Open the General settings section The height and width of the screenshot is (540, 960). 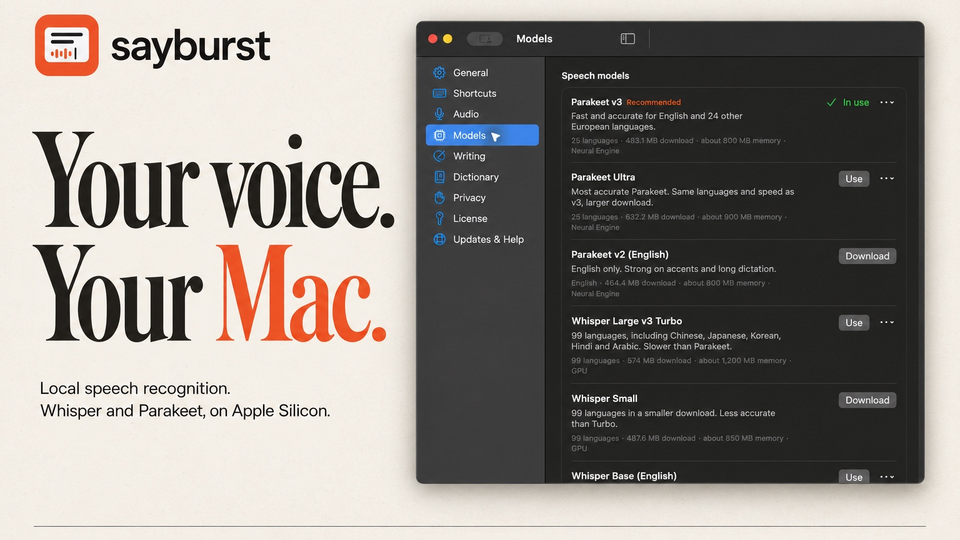(482, 73)
